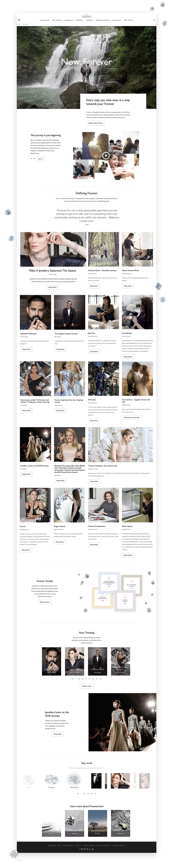Read Article in SS18 runways feature banner
The height and width of the screenshot is (868, 173).
click(x=58, y=734)
